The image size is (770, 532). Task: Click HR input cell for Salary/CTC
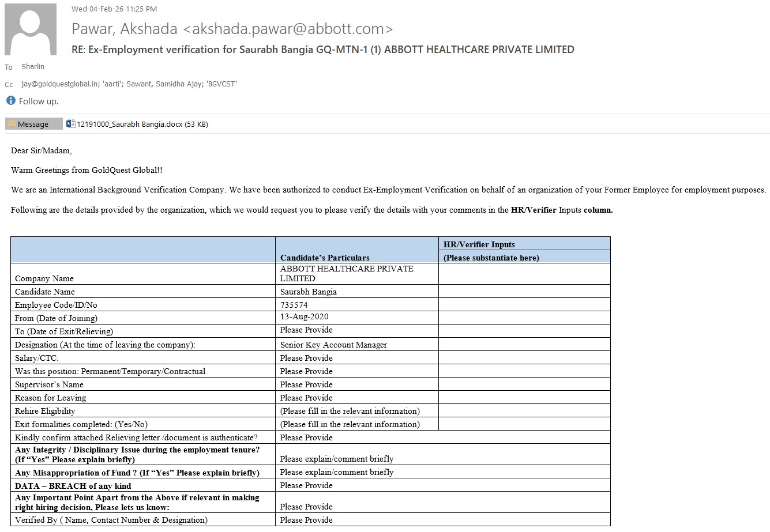[524, 357]
